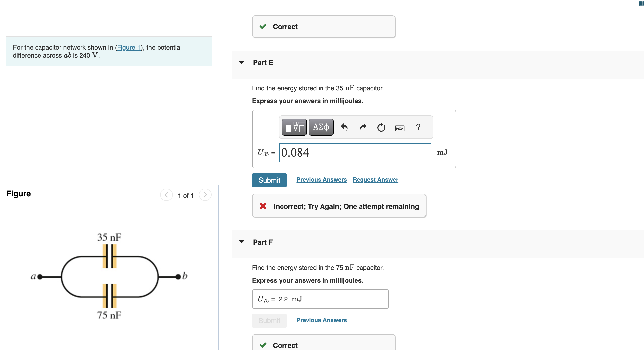Collapse the Part F section
This screenshot has width=644, height=350.
(241, 242)
